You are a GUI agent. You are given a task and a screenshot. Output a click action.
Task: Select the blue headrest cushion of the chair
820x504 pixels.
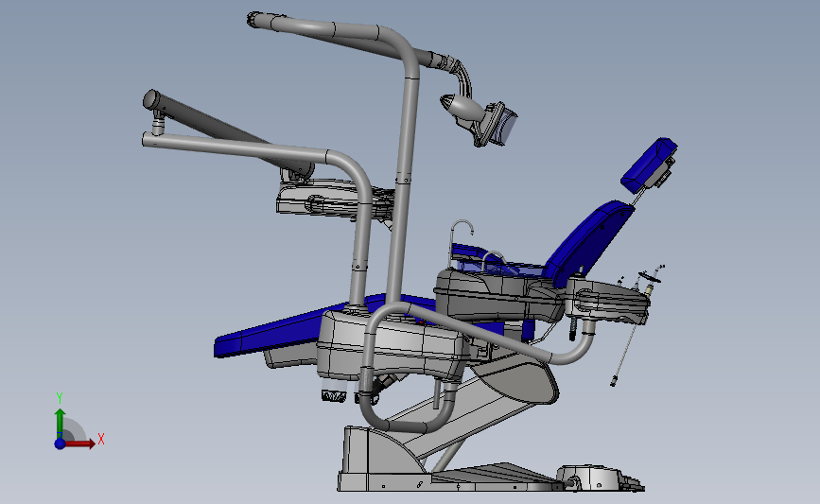649,165
